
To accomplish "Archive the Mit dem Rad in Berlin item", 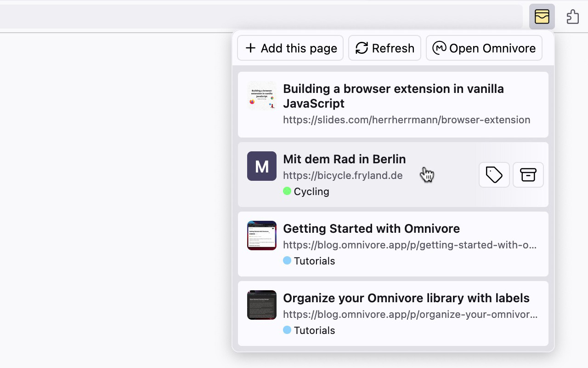I will (x=528, y=175).
